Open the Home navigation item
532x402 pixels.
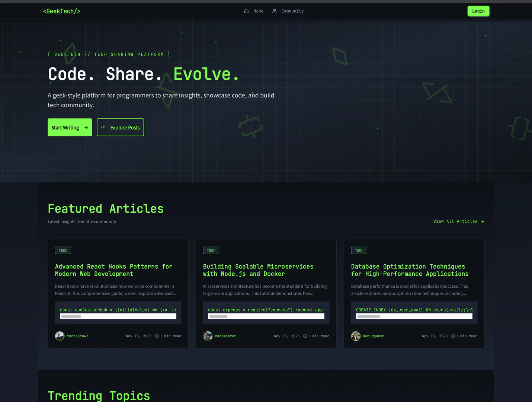[x=258, y=11]
